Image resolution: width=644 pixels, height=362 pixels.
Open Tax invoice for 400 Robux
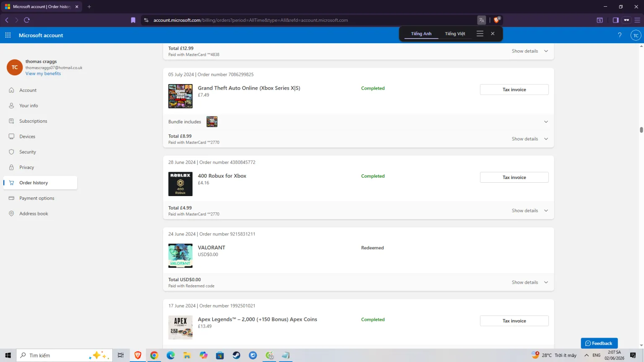(514, 178)
